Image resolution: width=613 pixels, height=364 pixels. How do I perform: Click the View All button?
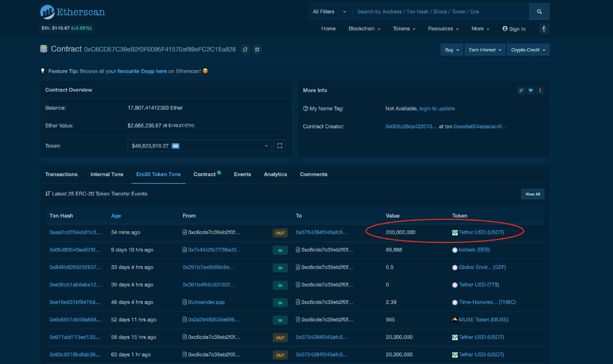[533, 194]
